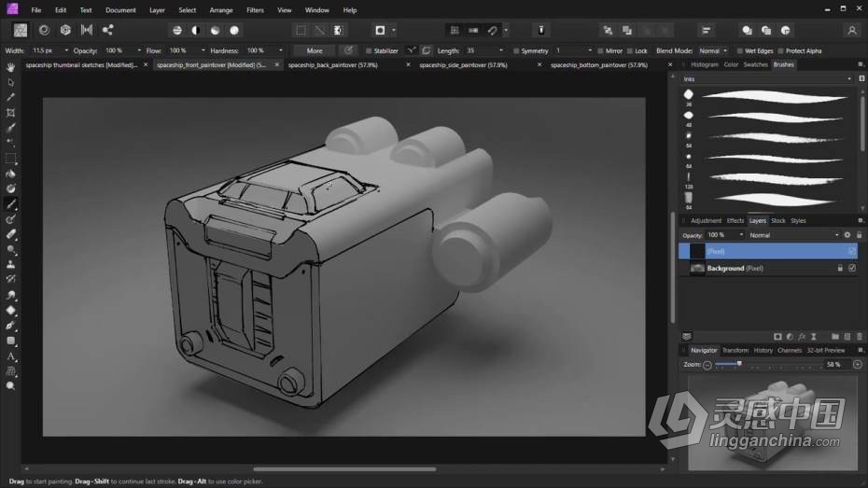Select the Clone Brush tool
The image size is (868, 488).
coord(10,265)
